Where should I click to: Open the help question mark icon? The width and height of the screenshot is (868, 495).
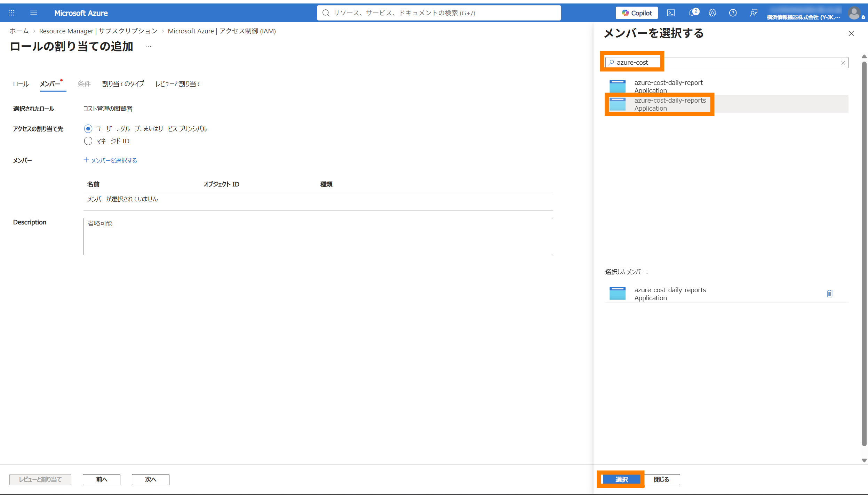pos(733,13)
